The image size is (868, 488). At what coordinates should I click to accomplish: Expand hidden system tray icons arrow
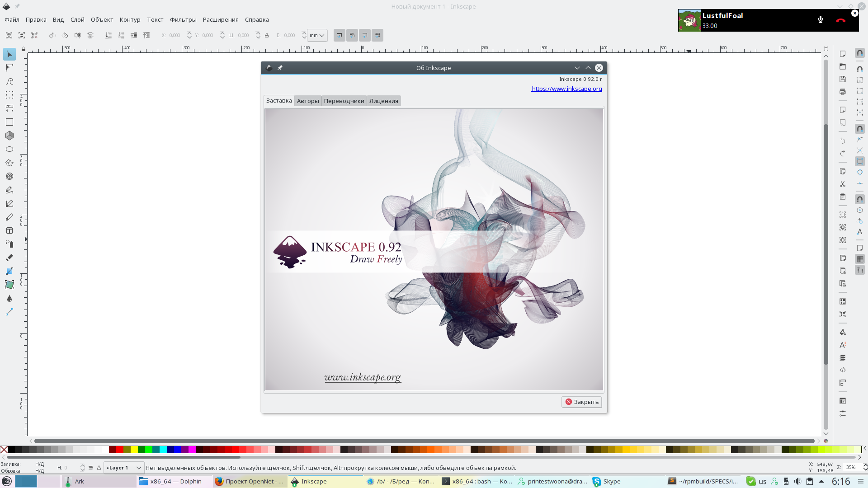click(x=821, y=481)
